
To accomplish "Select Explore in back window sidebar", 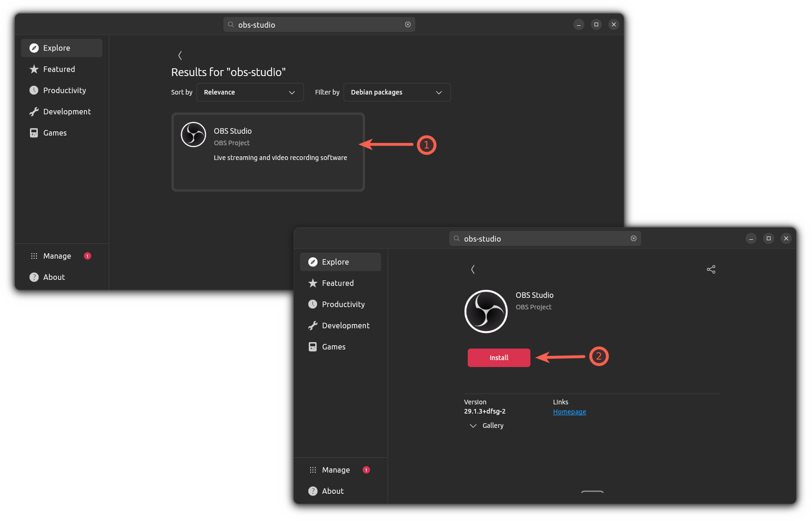I will coord(62,48).
